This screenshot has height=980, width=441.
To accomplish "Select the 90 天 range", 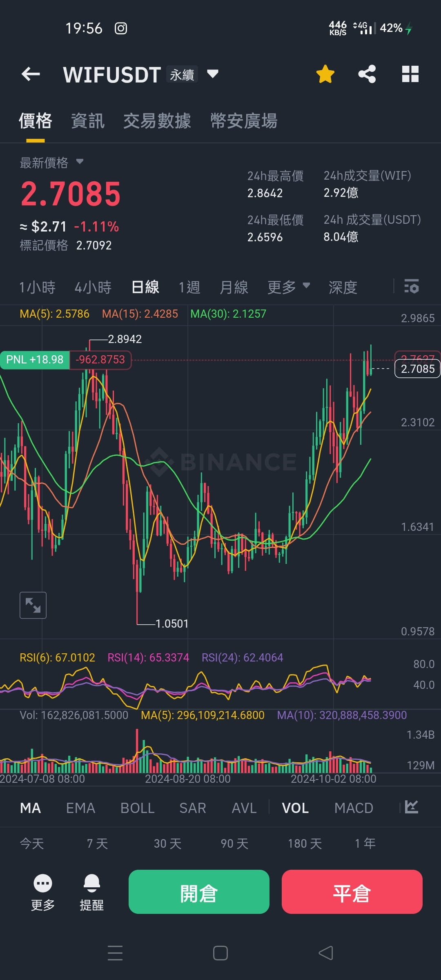I will (x=234, y=844).
